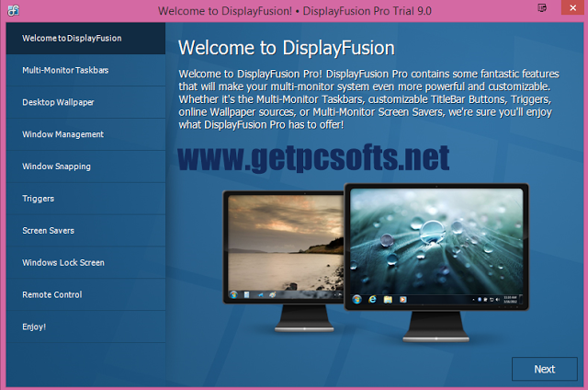588x390 pixels.
Task: Click the Next button
Action: click(545, 369)
